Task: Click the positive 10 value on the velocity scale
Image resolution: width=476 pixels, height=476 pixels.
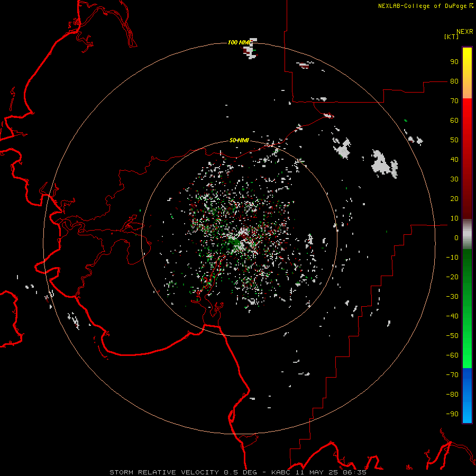Action: click(x=454, y=218)
